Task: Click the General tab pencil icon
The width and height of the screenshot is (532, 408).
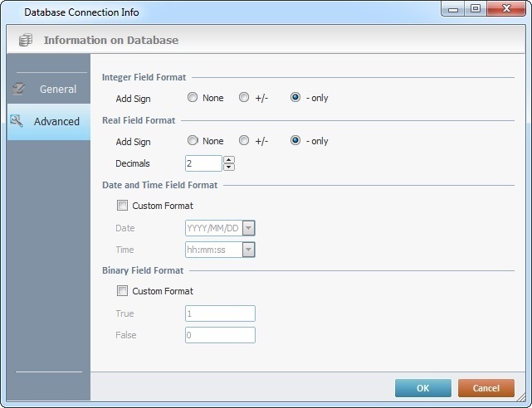Action: [x=18, y=89]
